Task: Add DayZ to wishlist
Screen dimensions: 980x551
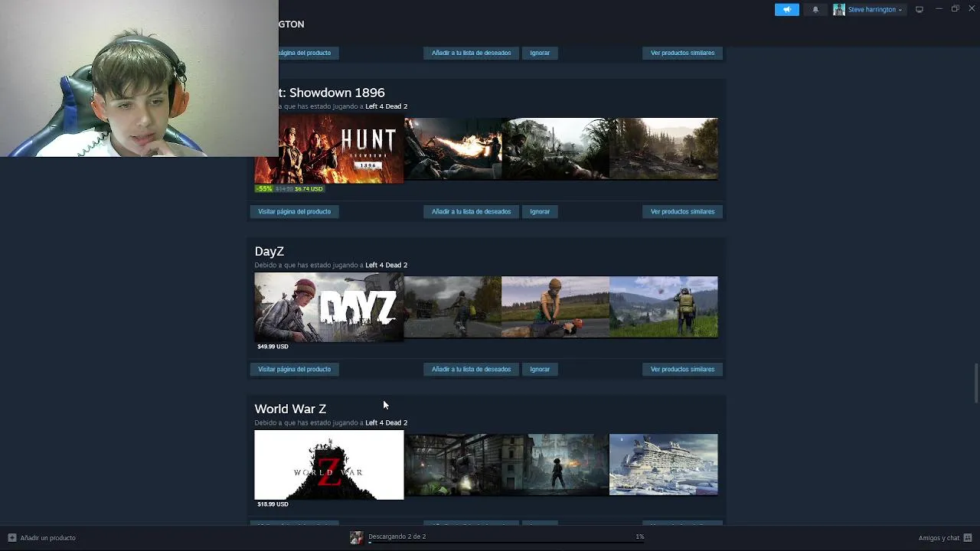Action: coord(471,369)
